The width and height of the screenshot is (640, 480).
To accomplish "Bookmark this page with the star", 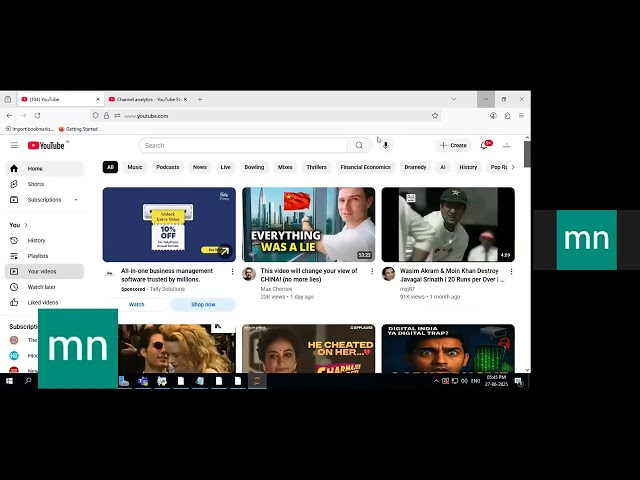I will tap(435, 116).
